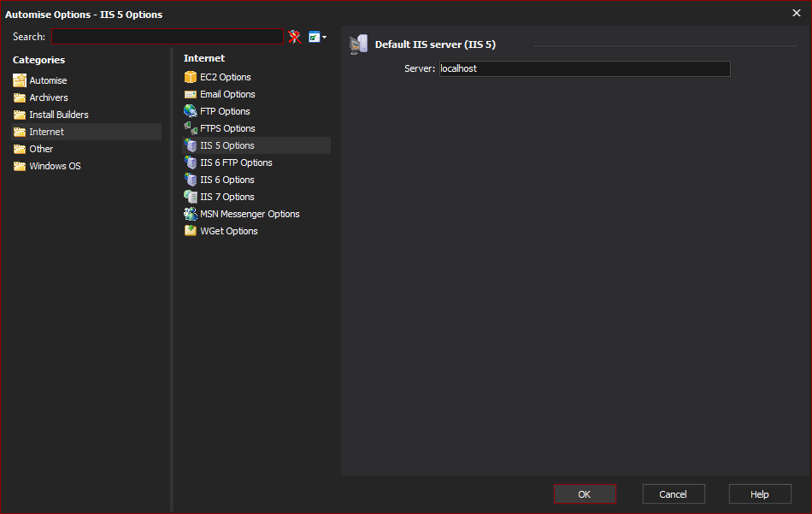This screenshot has width=812, height=514.
Task: Click the IIS 7 Options icon
Action: click(191, 197)
